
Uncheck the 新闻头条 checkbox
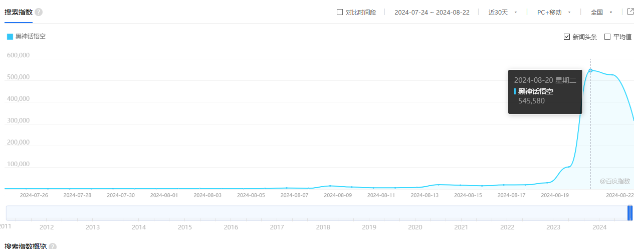[567, 37]
